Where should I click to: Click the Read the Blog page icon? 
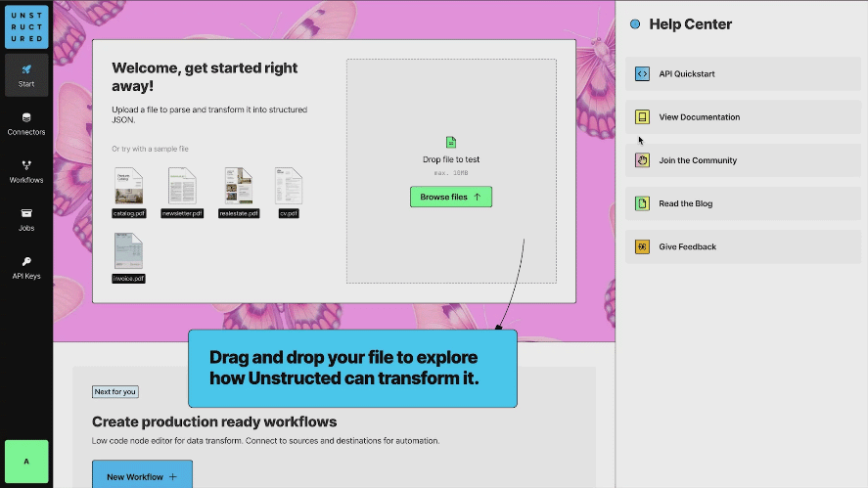[642, 203]
